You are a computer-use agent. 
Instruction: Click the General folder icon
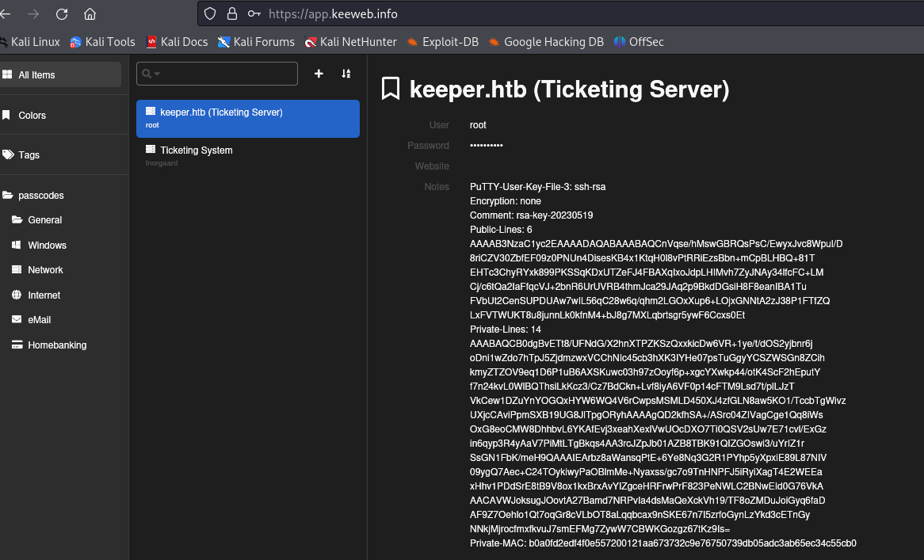[x=17, y=219]
